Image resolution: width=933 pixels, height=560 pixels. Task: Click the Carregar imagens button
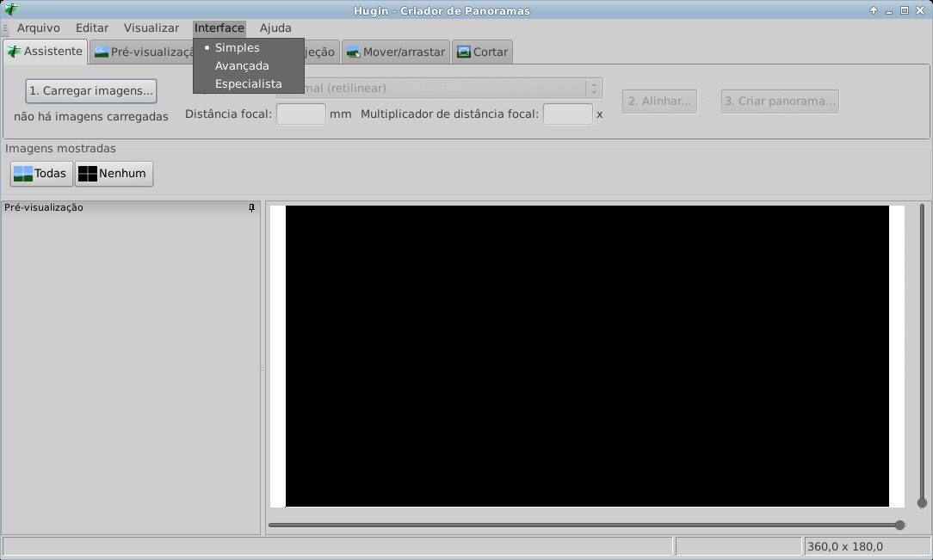pyautogui.click(x=91, y=90)
